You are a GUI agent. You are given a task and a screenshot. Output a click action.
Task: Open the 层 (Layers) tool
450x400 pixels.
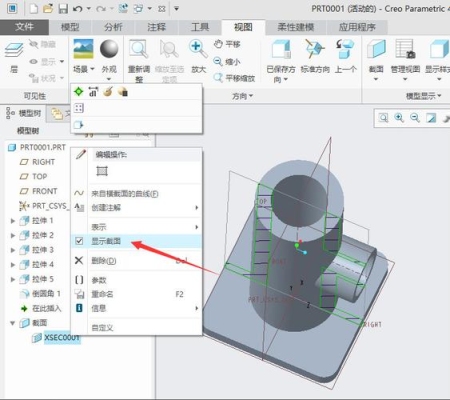14,57
